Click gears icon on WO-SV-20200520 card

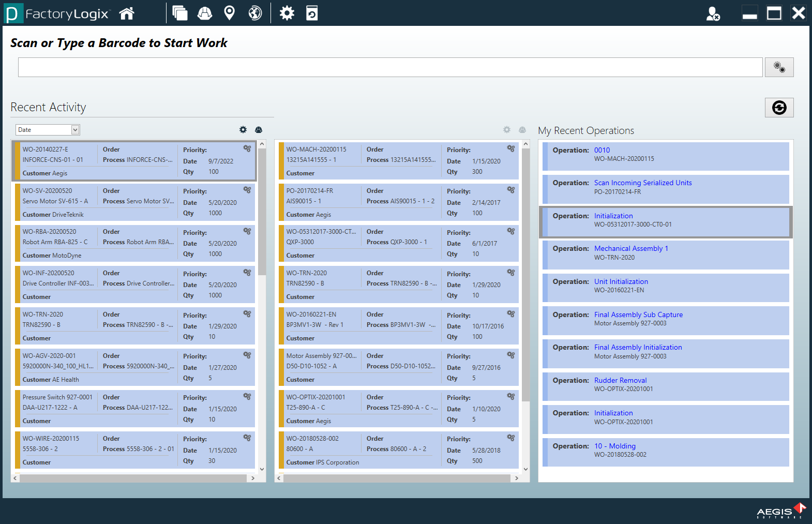[x=247, y=190]
